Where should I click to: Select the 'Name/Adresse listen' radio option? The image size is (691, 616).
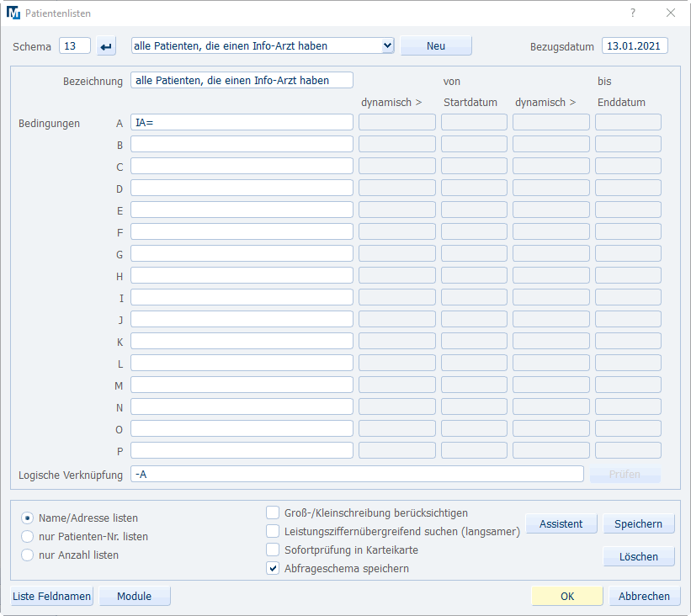(x=28, y=518)
